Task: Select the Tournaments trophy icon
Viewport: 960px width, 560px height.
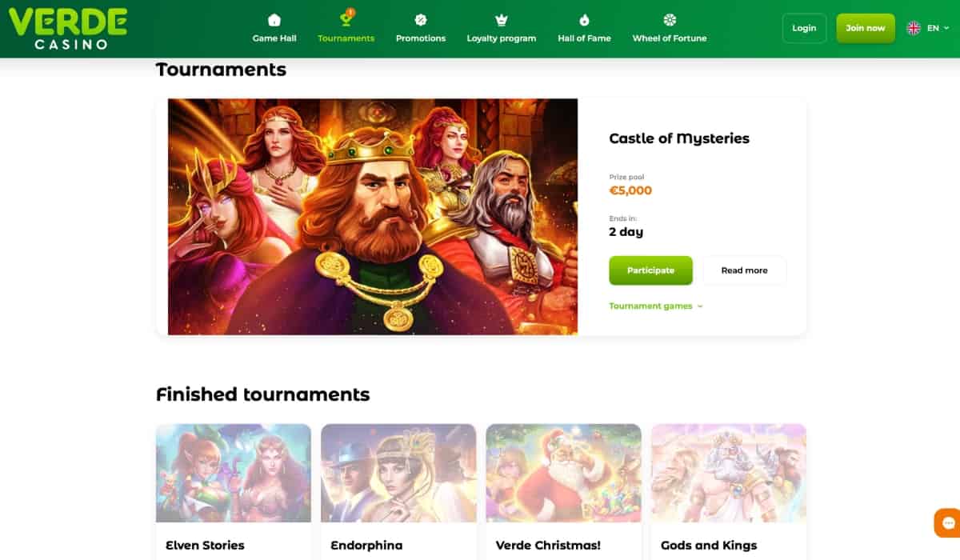Action: tap(346, 19)
